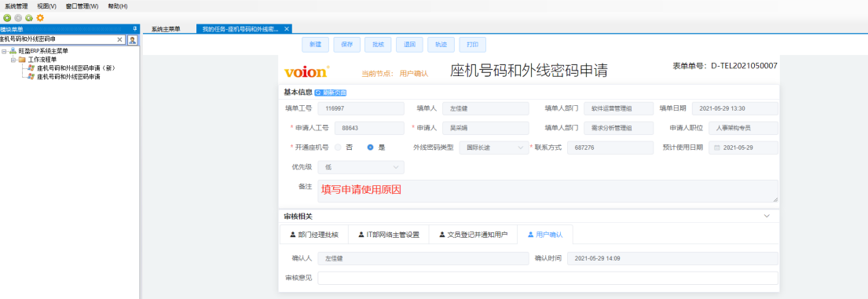
Task: Click the 备注 remarks text area
Action: tap(548, 191)
